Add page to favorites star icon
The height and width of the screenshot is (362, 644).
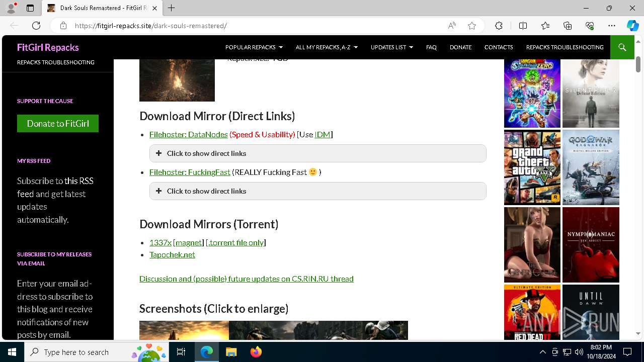[471, 26]
